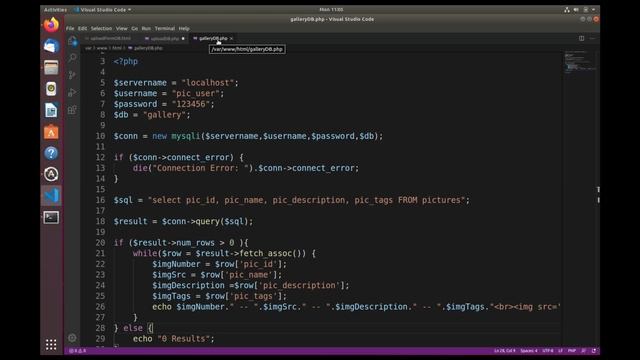
Task: Select the galleryDB.php tab
Action: tap(213, 38)
